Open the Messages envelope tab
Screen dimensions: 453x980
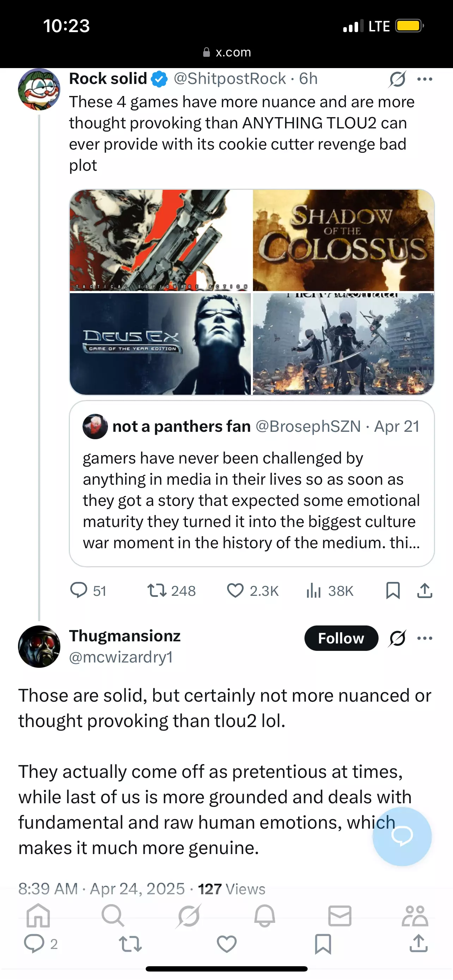340,916
